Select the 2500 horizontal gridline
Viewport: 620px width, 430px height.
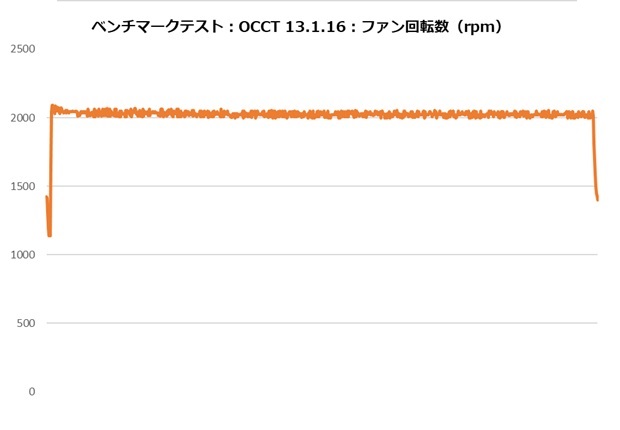[x=320, y=49]
